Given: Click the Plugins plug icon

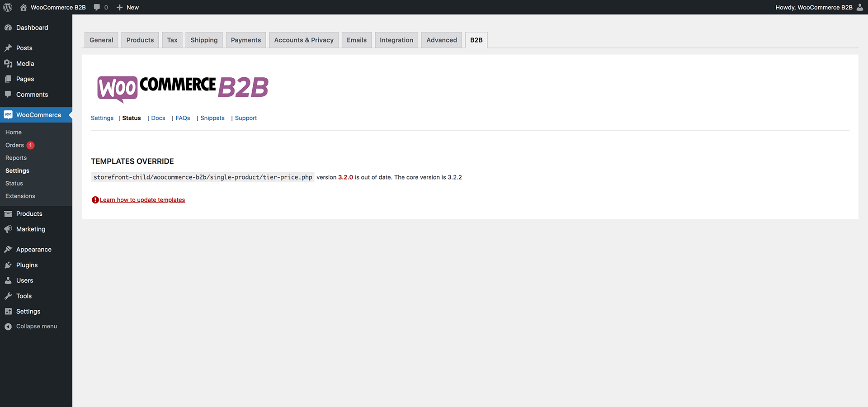Looking at the screenshot, I should (8, 265).
